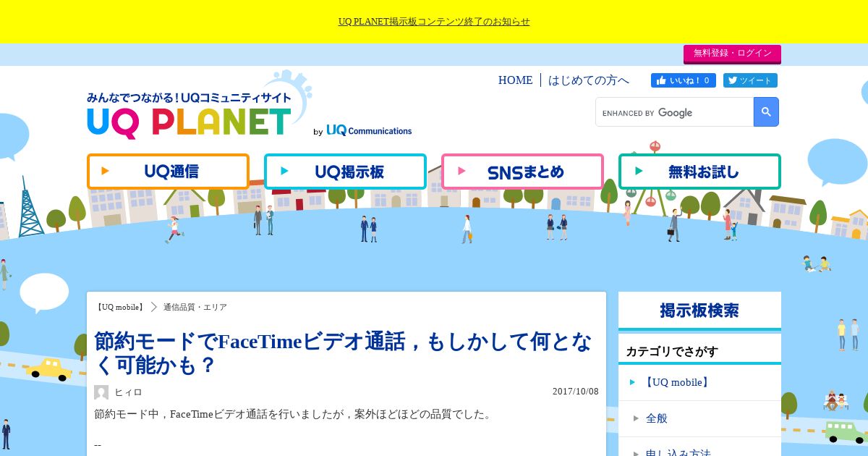This screenshot has width=868, height=456.
Task: Select the 全般 category in sidebar
Action: point(699,418)
